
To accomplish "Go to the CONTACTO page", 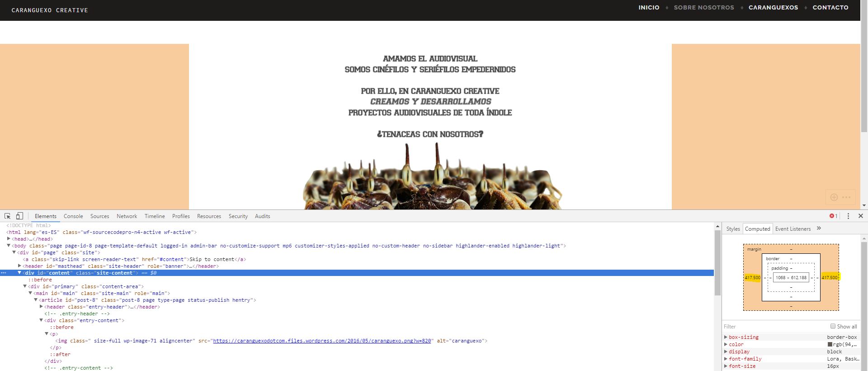I will click(x=830, y=8).
